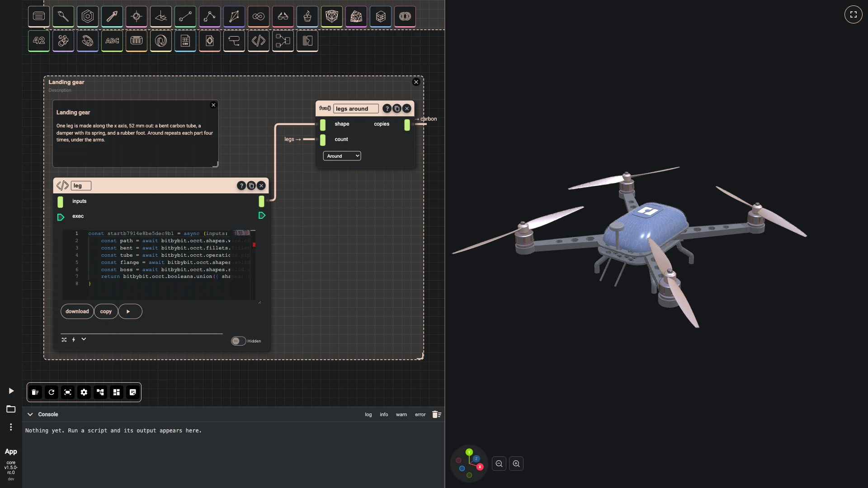Open the flow chart nodes category icon
868x488 pixels.
pyautogui.click(x=283, y=41)
